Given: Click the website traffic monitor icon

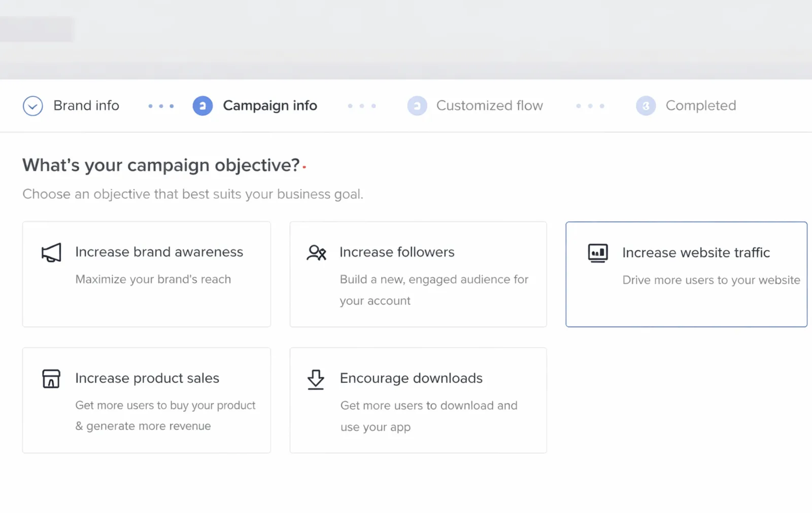Looking at the screenshot, I should (x=598, y=253).
